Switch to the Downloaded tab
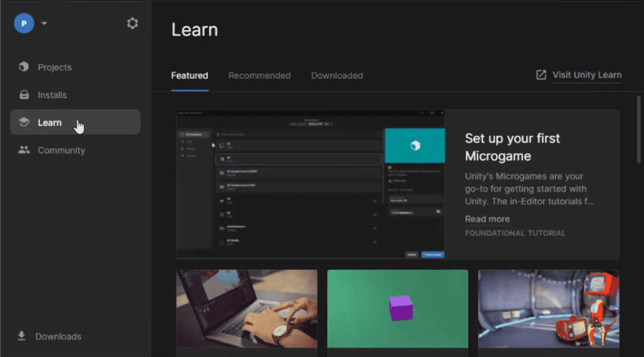This screenshot has width=644, height=357. [337, 75]
